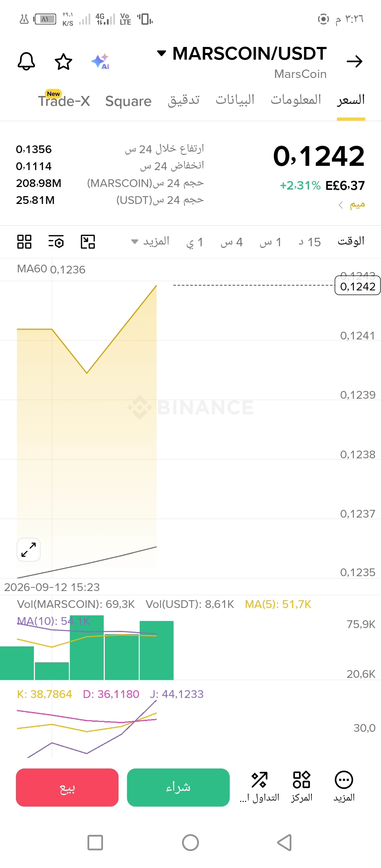381x868 pixels.
Task: Select the 15 د interval
Action: [x=310, y=242]
